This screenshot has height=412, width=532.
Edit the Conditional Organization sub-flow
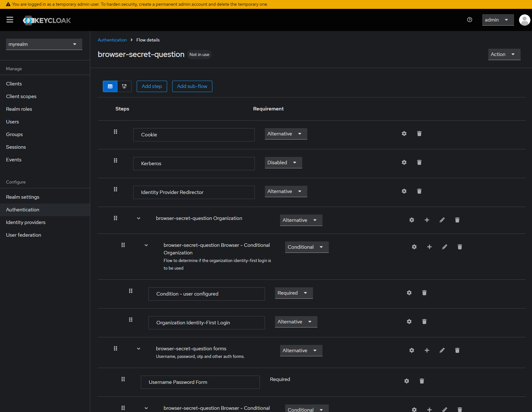(445, 247)
